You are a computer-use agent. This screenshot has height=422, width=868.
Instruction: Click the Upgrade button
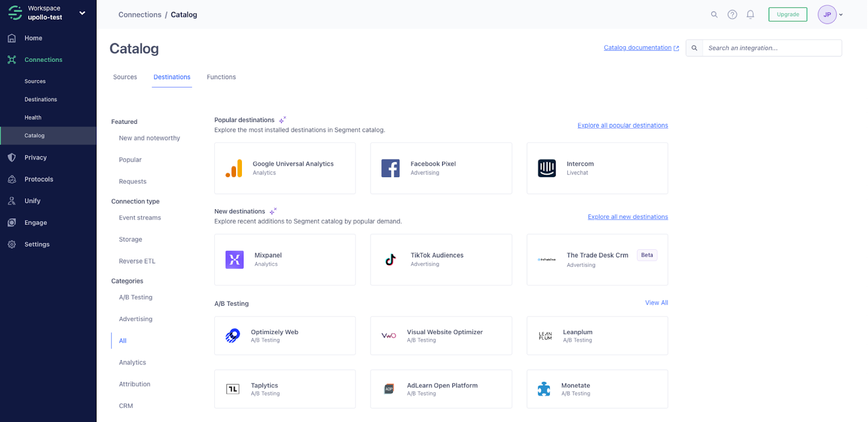click(788, 15)
